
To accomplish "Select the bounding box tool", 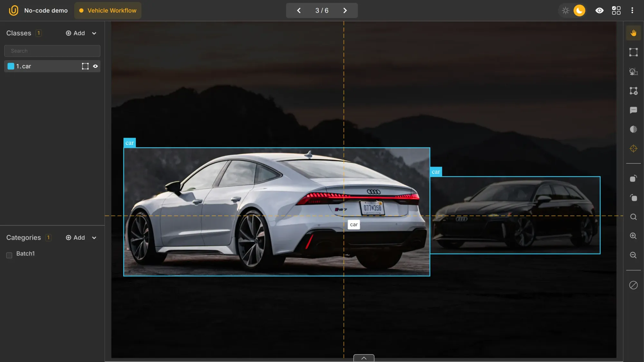I will point(633,52).
